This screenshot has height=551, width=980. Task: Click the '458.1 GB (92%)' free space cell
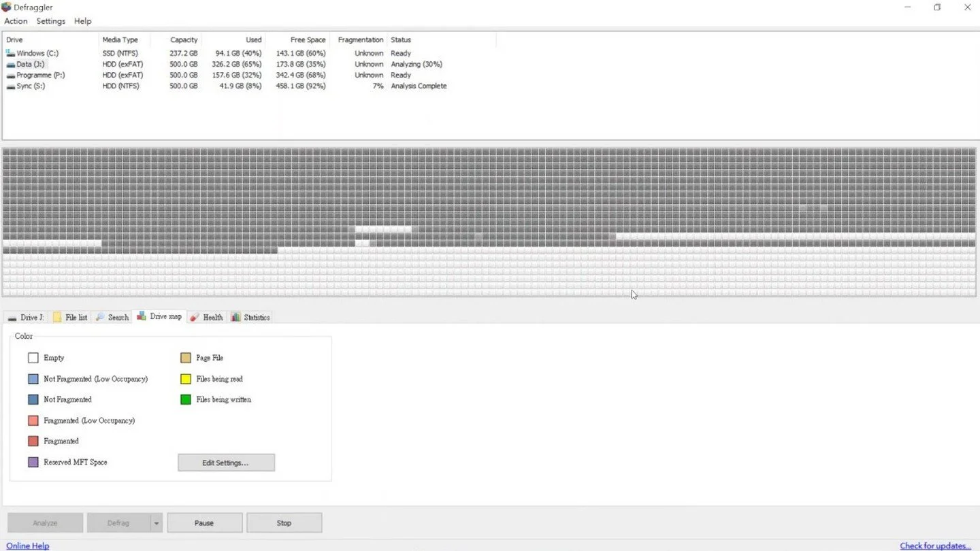tap(301, 86)
